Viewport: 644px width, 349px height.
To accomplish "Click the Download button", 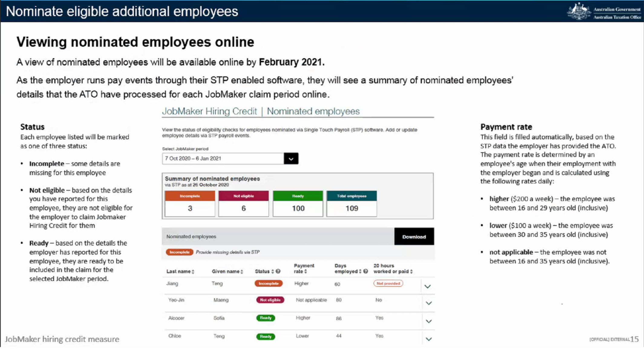I will click(x=414, y=237).
